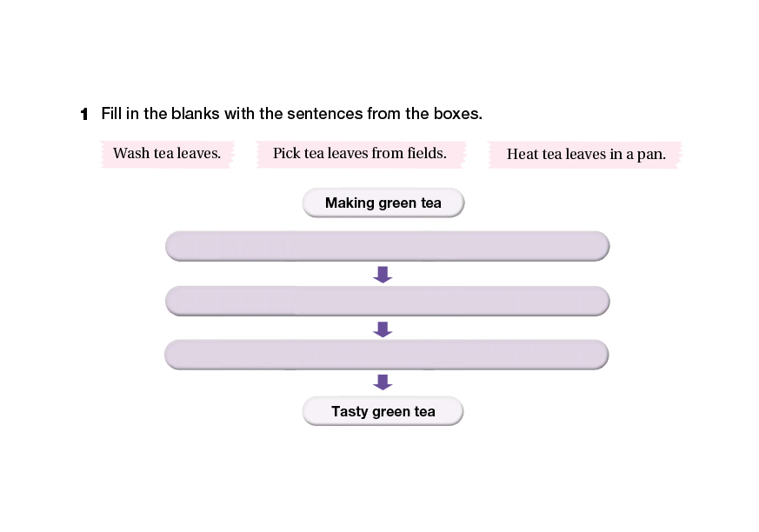Viewport: 759px width, 532px height.
Task: Click the question number "1"
Action: click(84, 114)
